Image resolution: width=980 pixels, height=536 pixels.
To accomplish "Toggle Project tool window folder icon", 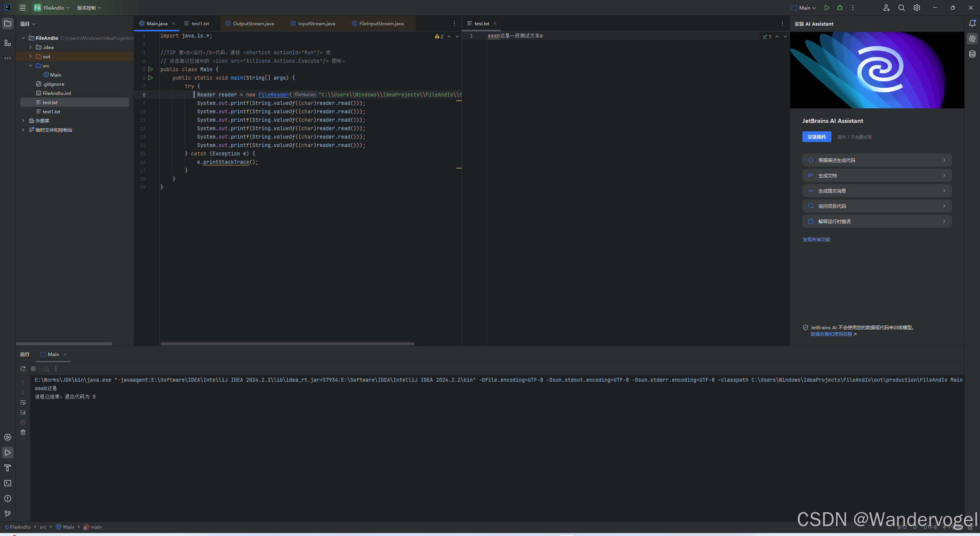I will tap(8, 24).
